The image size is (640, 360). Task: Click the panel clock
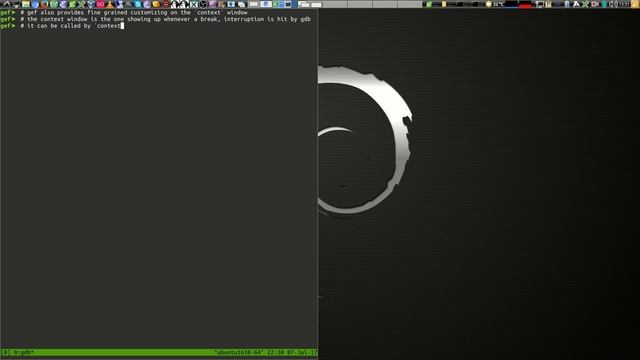pos(624,4)
